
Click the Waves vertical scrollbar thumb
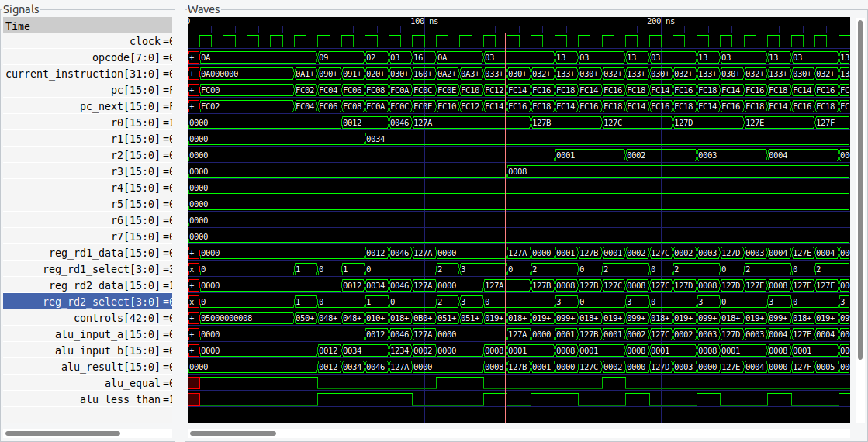859,189
